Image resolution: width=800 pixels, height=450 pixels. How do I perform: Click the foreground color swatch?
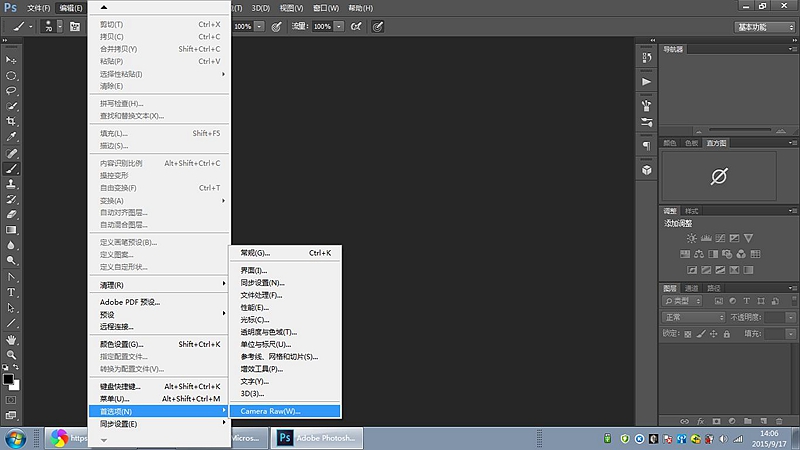tap(8, 380)
